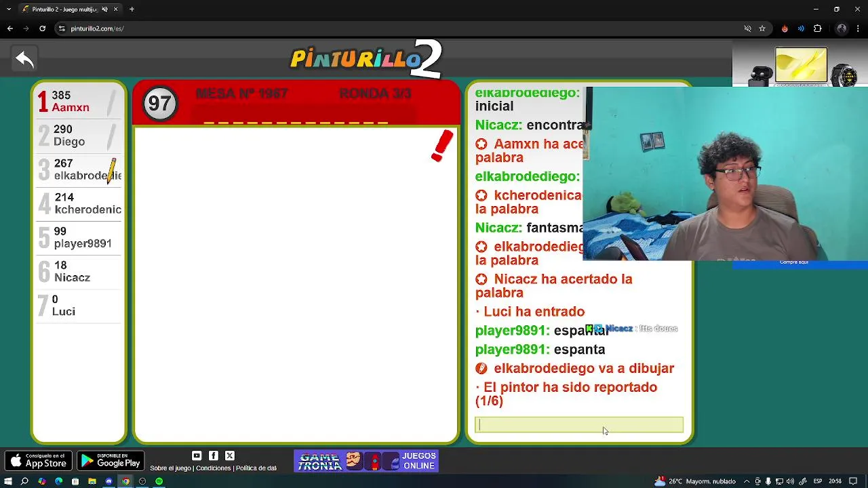Click the chat message 'player9891: espanta'

click(x=540, y=350)
